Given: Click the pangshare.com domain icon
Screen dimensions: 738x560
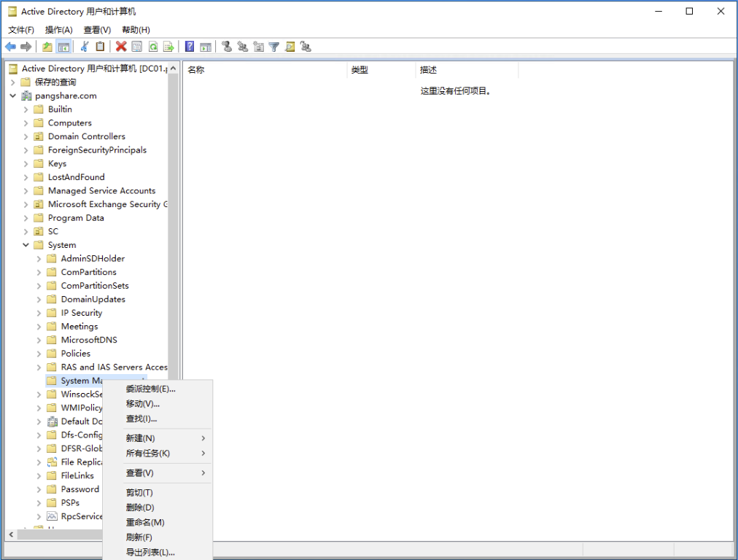Looking at the screenshot, I should [x=26, y=96].
